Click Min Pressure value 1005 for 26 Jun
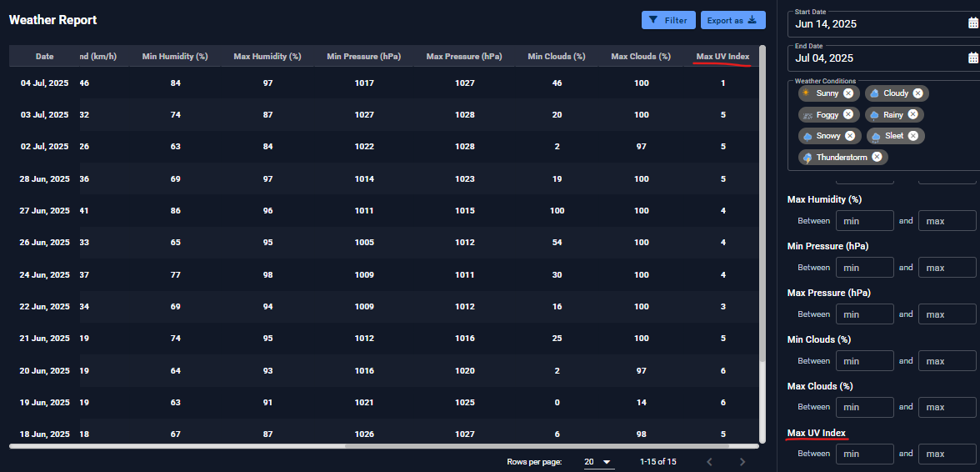 [x=363, y=242]
